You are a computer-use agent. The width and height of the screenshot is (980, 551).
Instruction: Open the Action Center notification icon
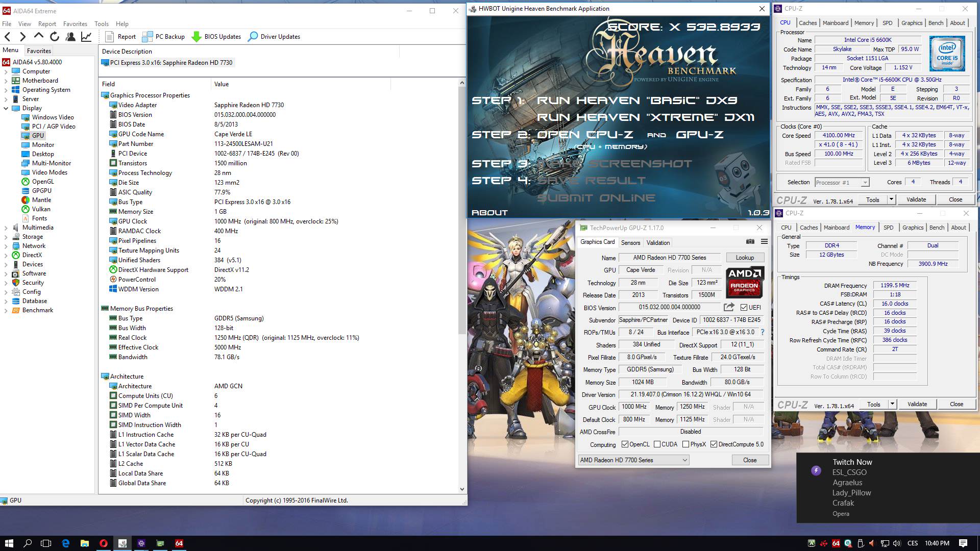963,543
